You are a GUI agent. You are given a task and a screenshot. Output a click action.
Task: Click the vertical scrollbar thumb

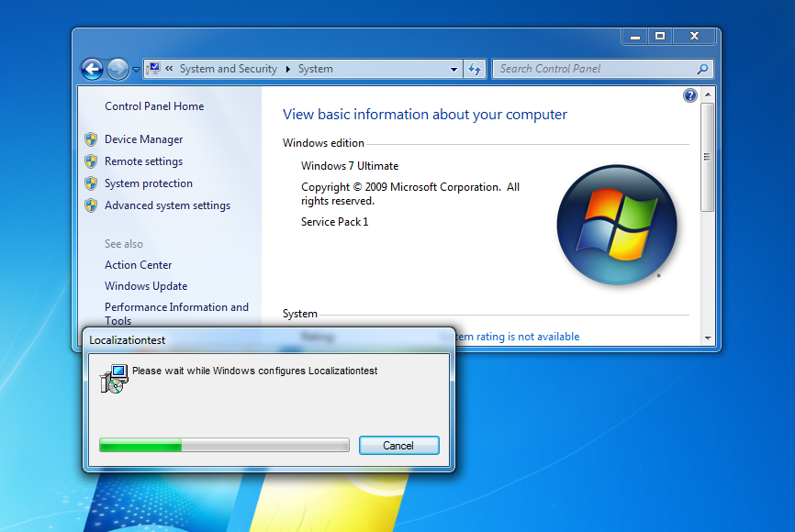[708, 157]
